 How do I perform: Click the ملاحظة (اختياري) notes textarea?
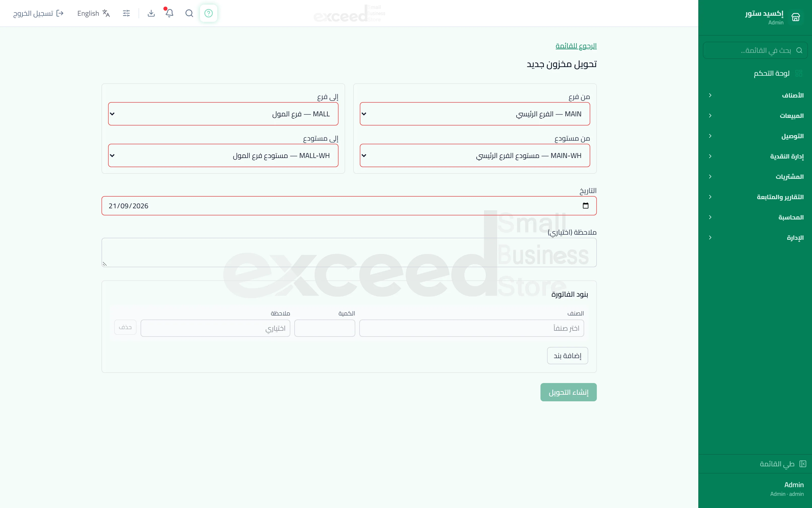tap(349, 252)
